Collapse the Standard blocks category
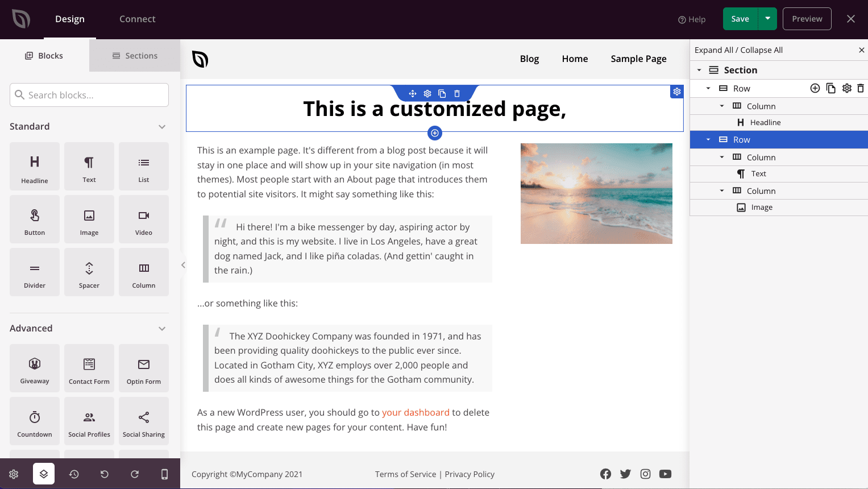The height and width of the screenshot is (489, 868). (162, 126)
